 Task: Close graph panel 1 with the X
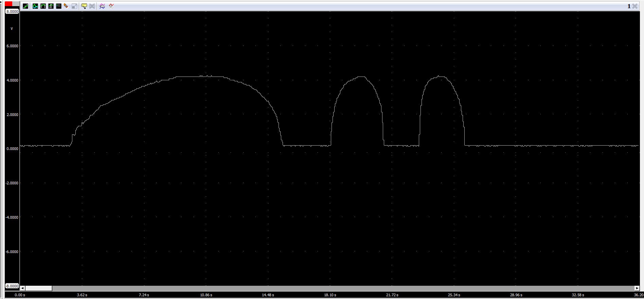[x=634, y=6]
